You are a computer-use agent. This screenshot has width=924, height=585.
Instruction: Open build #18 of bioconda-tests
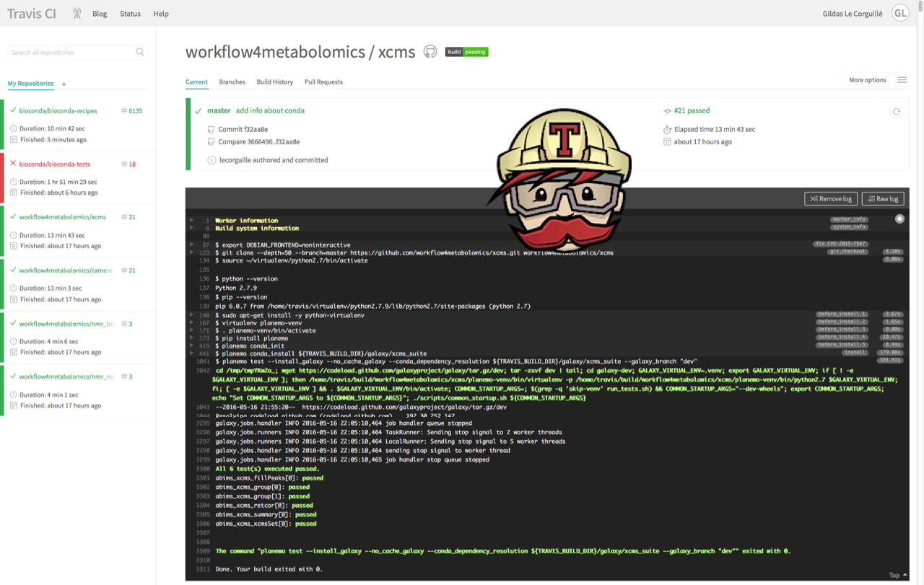[128, 164]
